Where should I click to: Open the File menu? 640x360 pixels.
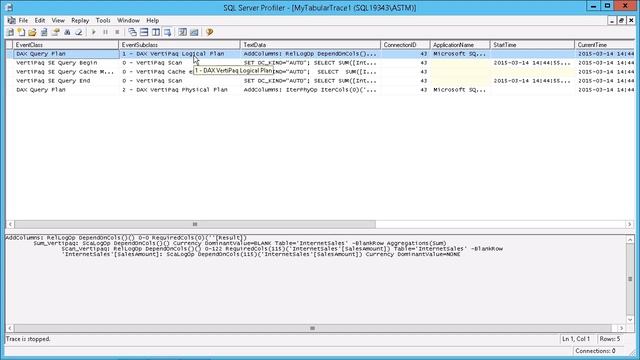(x=23, y=20)
